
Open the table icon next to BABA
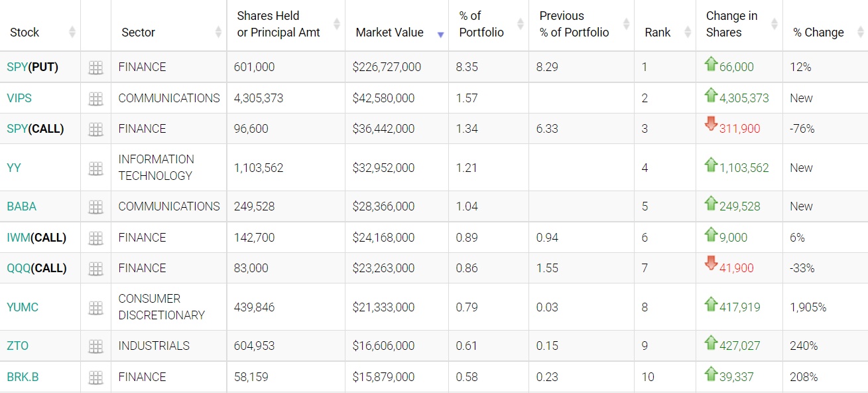point(95,206)
